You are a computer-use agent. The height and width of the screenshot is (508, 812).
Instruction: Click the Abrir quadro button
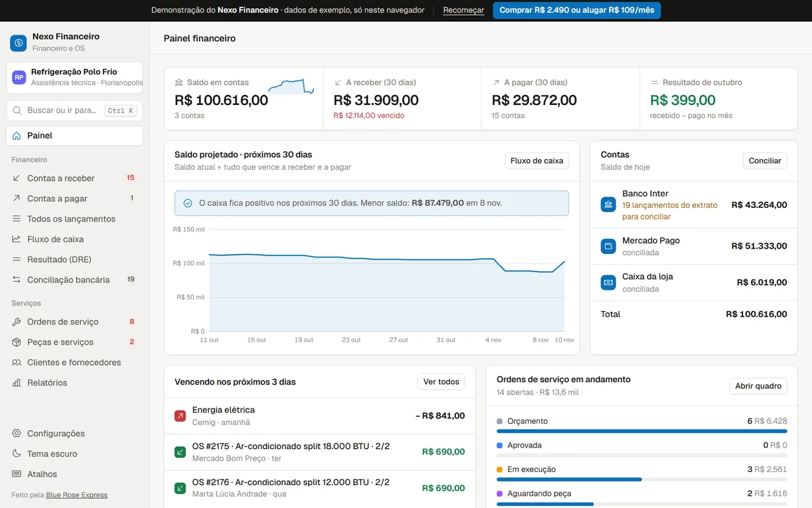tap(758, 385)
